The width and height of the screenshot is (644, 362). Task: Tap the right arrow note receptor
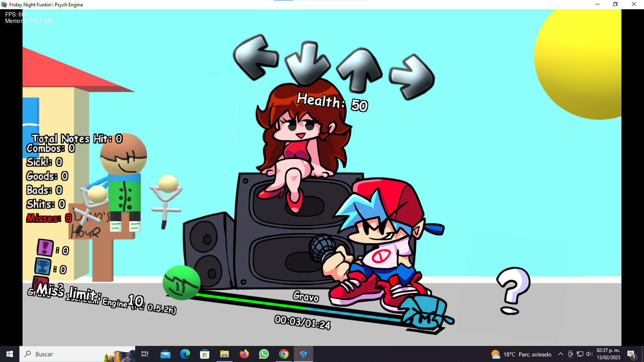click(411, 77)
